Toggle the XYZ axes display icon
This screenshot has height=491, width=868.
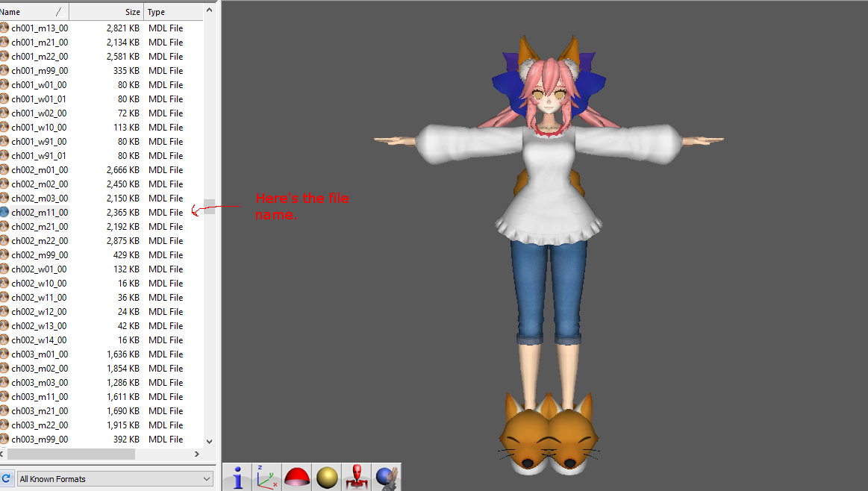coord(267,477)
